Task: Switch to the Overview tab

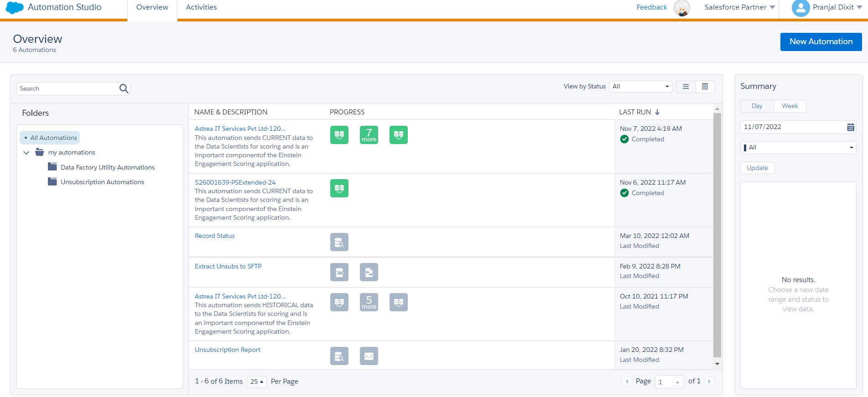Action: (152, 7)
